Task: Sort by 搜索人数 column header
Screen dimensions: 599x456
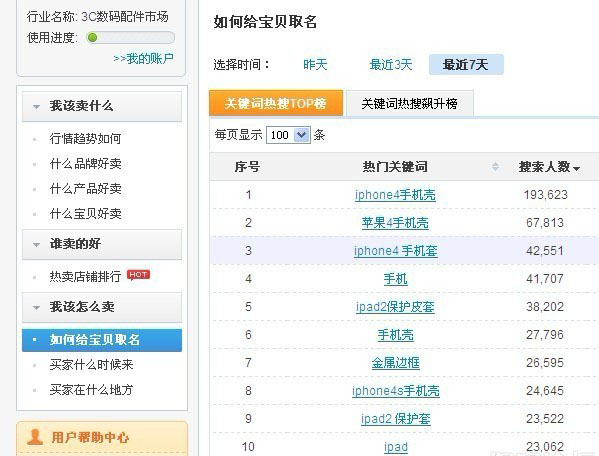Action: (549, 167)
